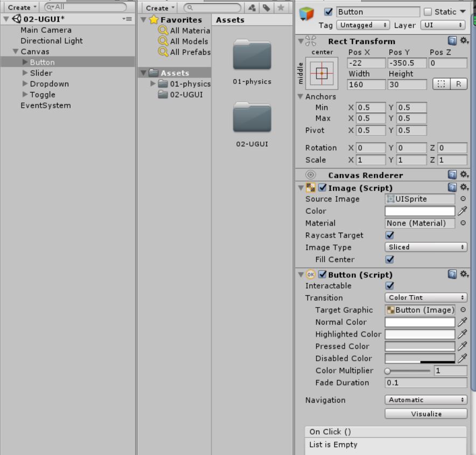Image resolution: width=476 pixels, height=455 pixels.
Task: Open Image (Script) gear settings menu
Action: pos(464,187)
